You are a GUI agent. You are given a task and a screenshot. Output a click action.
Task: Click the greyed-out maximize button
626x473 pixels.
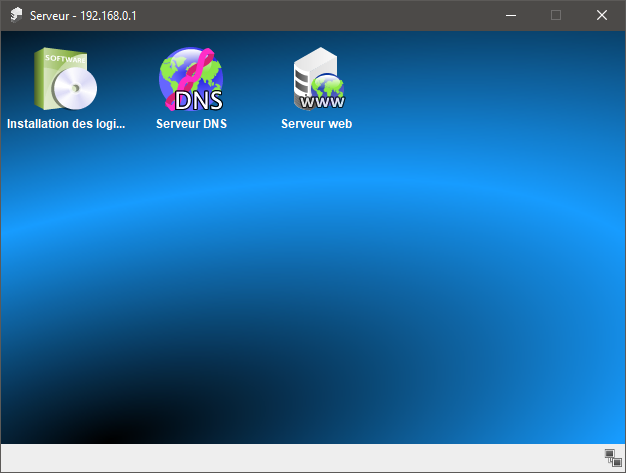click(556, 15)
